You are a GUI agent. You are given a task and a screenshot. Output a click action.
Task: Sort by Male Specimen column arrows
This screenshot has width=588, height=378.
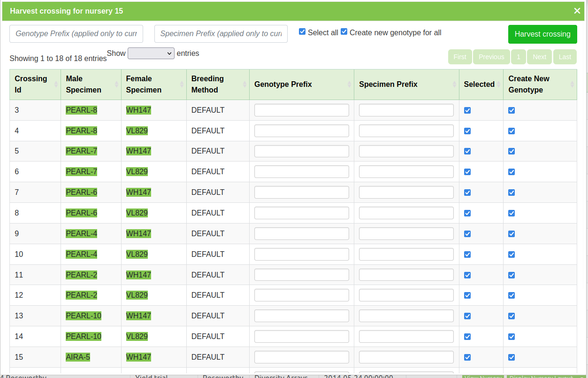coord(116,85)
